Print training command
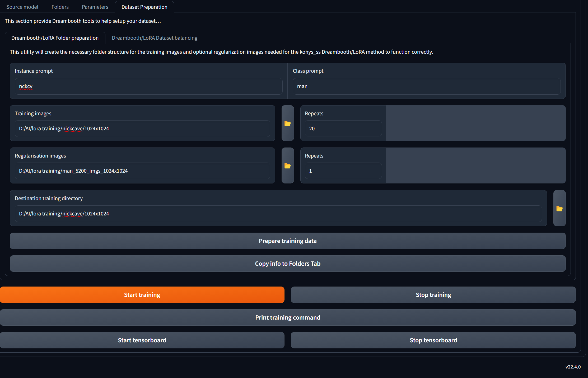Screen dimensions: 588x378 pos(287,317)
